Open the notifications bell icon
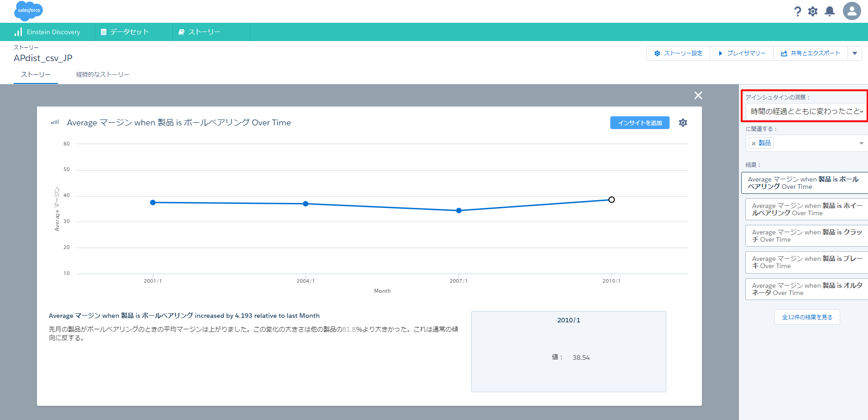 [830, 11]
